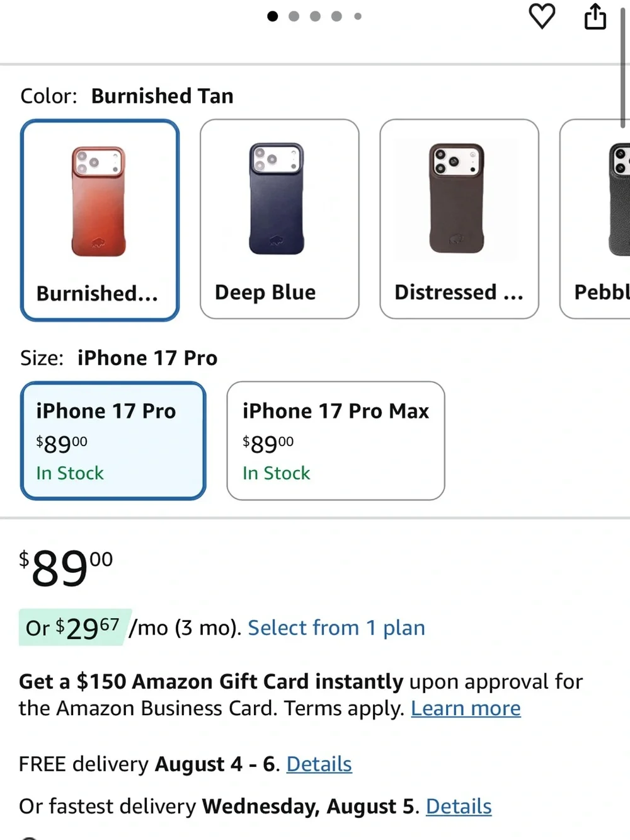Open Details for FREE delivery August 4-6
Image resolution: width=630 pixels, height=840 pixels.
pos(319,764)
